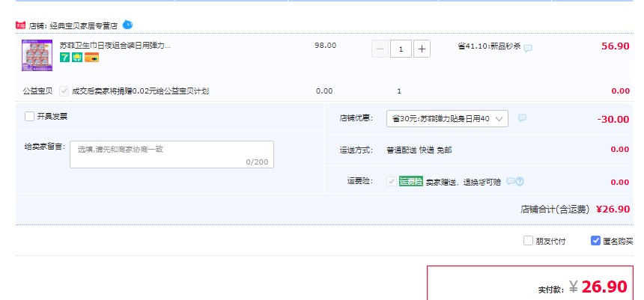Image resolution: width=644 pixels, height=300 pixels.
Task: Click the 卖家赠送，退换货可赔 text
Action: [x=464, y=183]
